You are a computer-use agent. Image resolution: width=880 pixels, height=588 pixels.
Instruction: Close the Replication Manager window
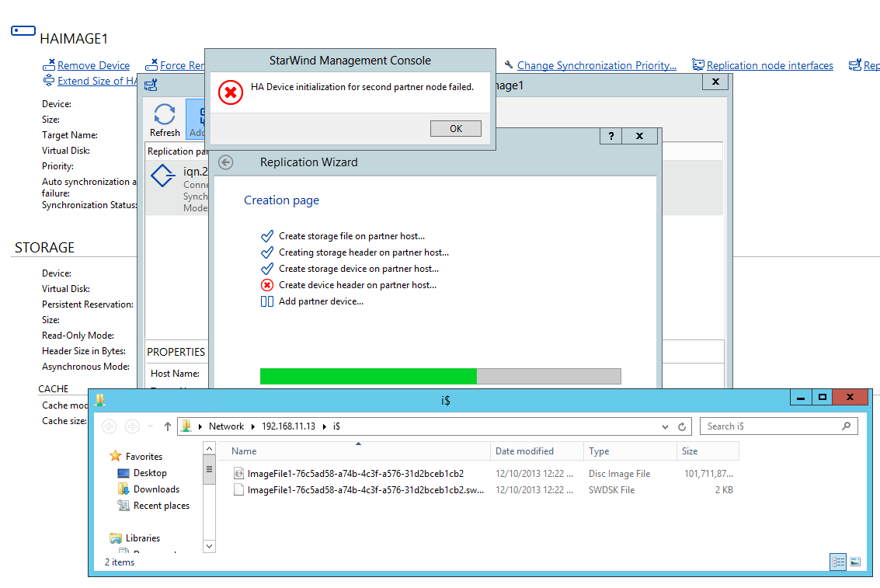point(715,82)
